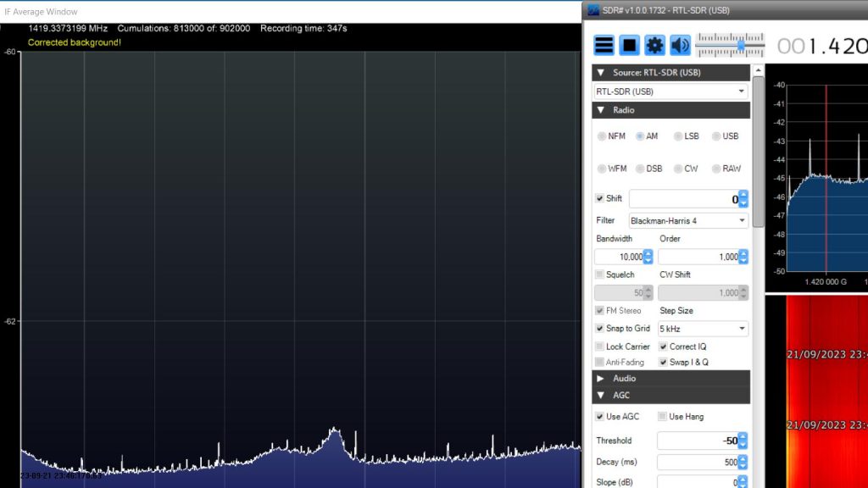868x488 pixels.
Task: Click the side panel vertical scrollbar thumb
Action: 758,152
